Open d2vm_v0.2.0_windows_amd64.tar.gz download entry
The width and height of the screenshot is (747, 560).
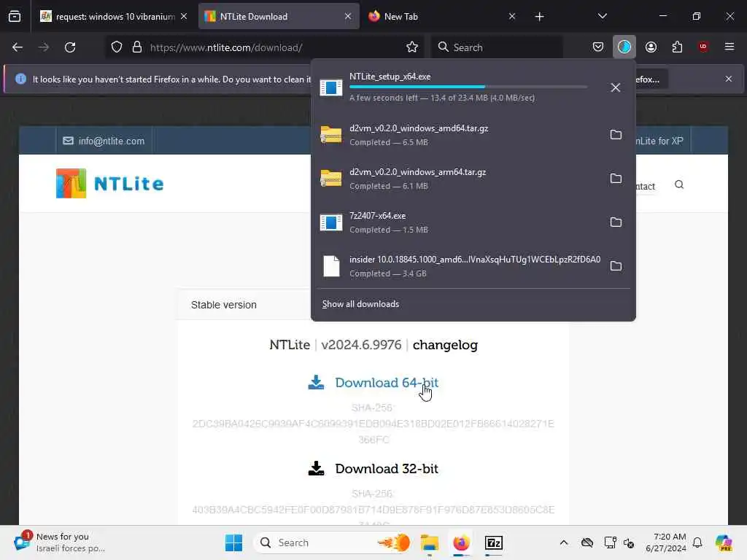(457, 135)
